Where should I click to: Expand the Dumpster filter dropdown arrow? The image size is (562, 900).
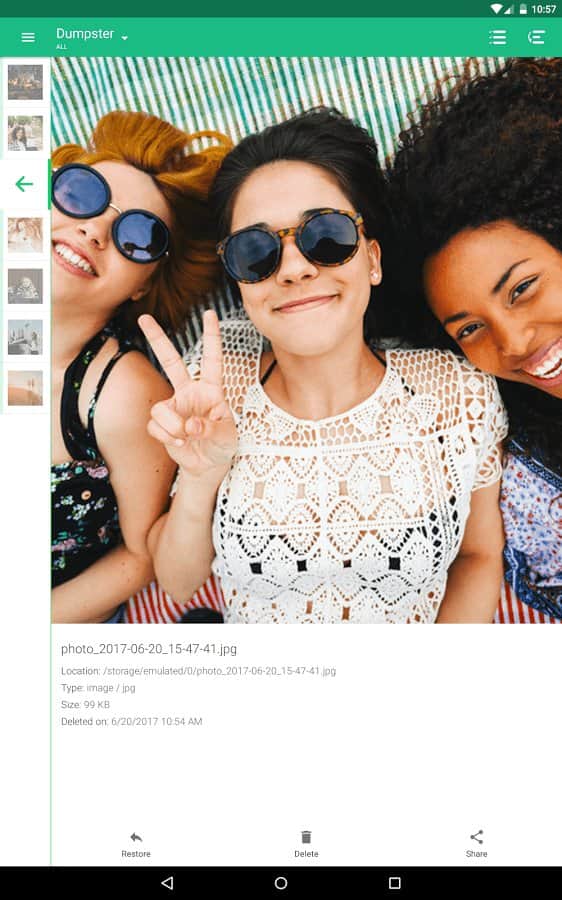coord(125,38)
